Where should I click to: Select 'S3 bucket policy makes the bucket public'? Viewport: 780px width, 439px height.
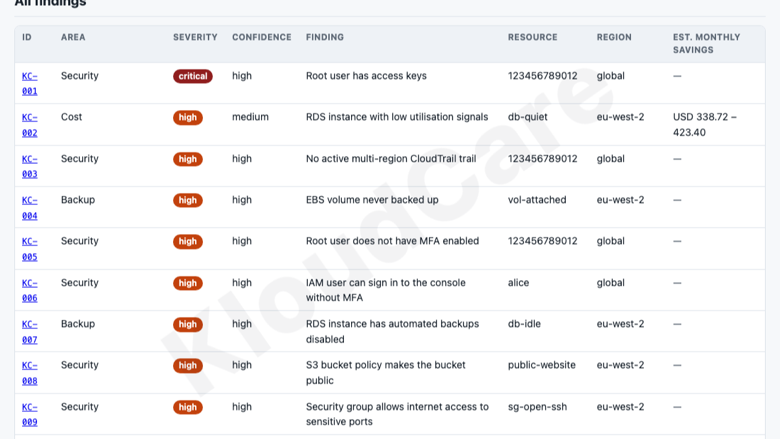click(x=386, y=372)
